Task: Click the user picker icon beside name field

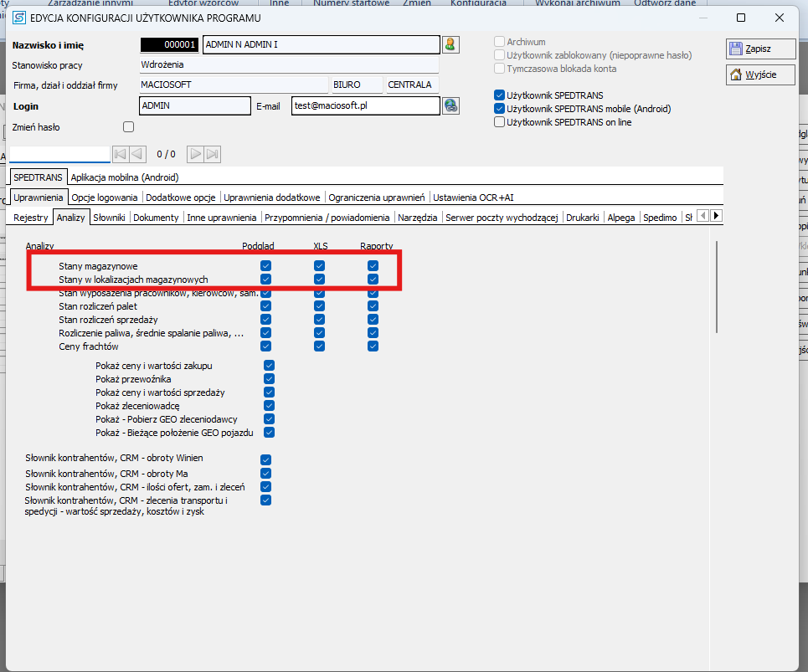Action: 450,44
